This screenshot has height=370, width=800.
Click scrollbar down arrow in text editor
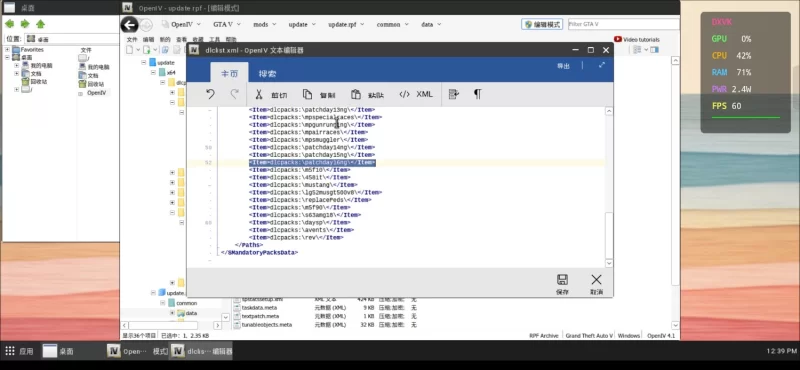pyautogui.click(x=609, y=263)
